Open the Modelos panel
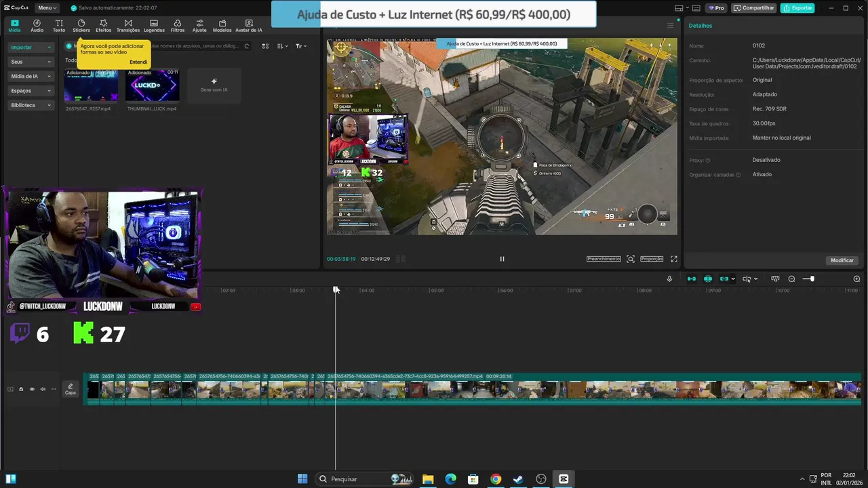 point(222,26)
